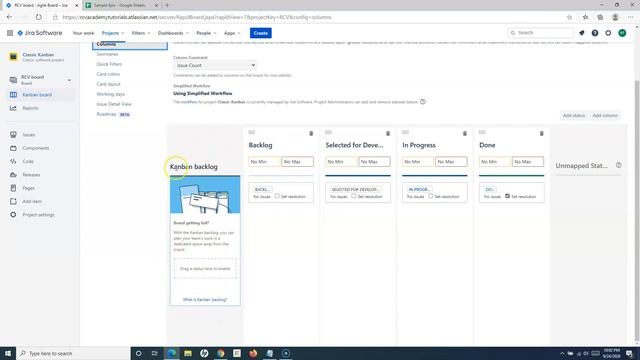Open the Windows Start menu

(8, 353)
